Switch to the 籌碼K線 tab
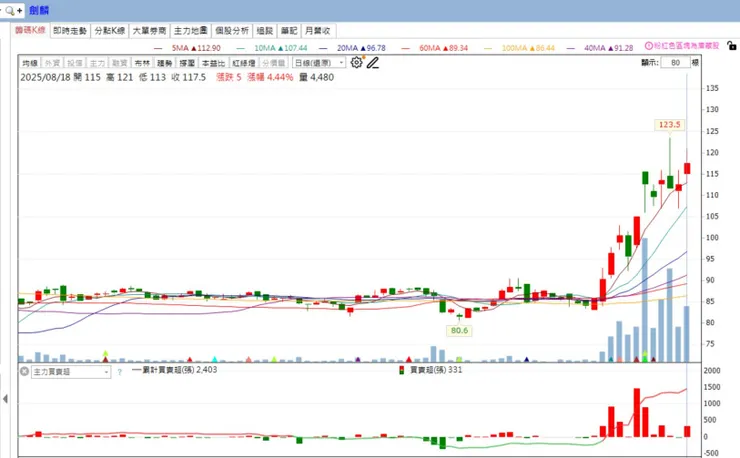This screenshot has height=458, width=740. tap(30, 30)
